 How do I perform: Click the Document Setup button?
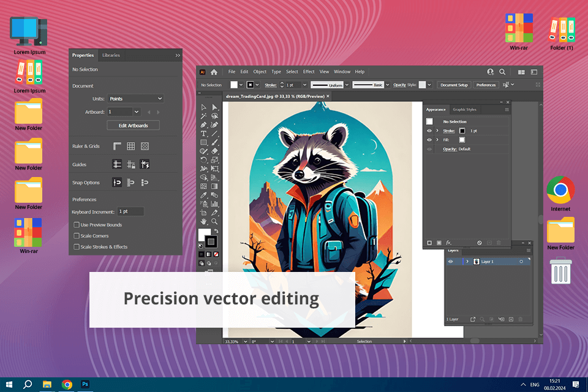454,85
